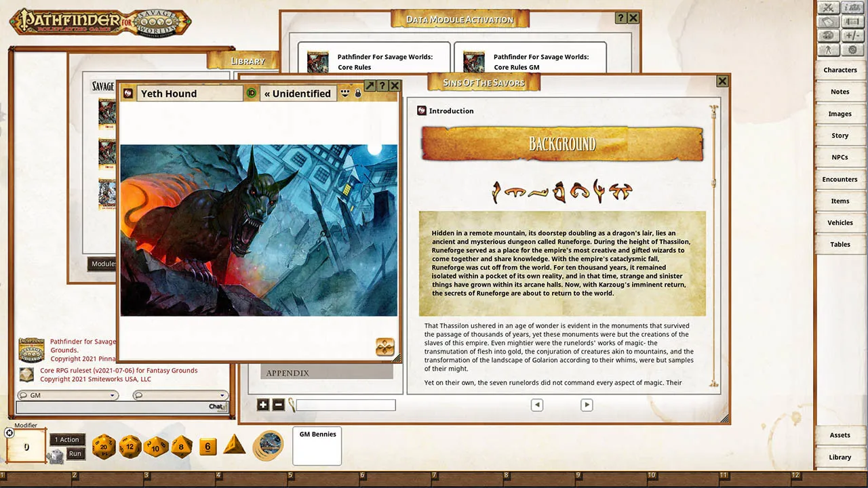Viewport: 868px width, 488px height.
Task: Open the lighting icon beside calendar
Action: [852, 22]
